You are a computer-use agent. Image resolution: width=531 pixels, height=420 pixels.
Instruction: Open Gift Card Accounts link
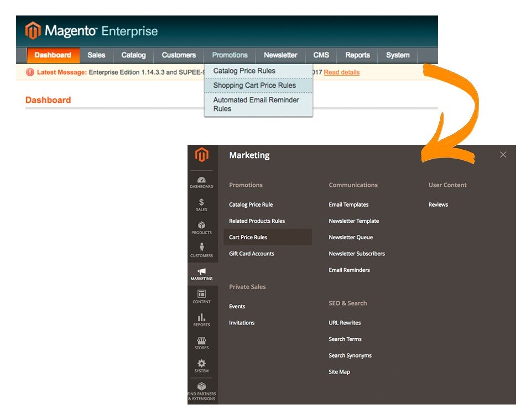[x=252, y=254]
